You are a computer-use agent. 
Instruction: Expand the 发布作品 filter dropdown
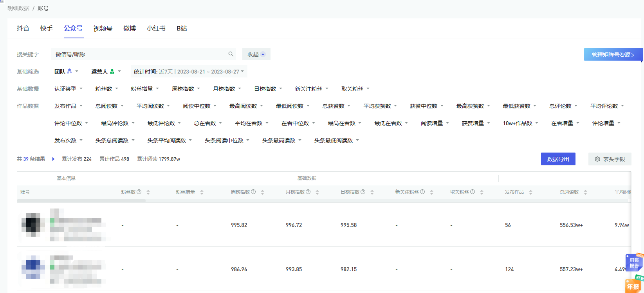[x=69, y=106]
